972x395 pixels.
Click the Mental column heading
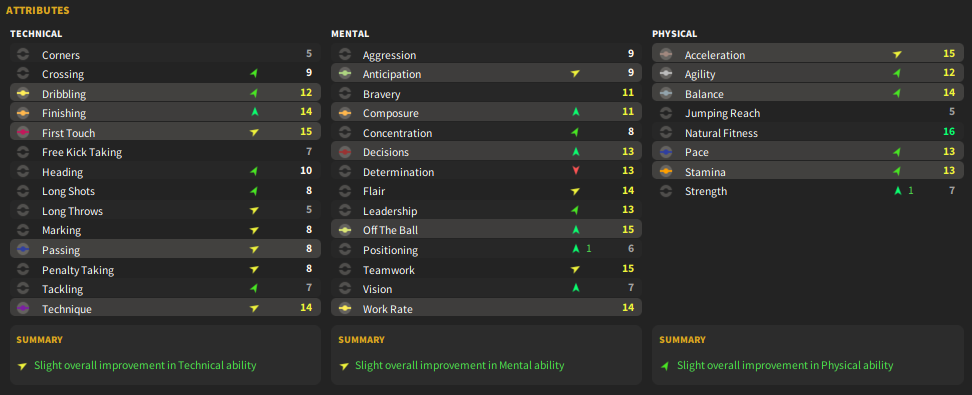pyautogui.click(x=350, y=34)
